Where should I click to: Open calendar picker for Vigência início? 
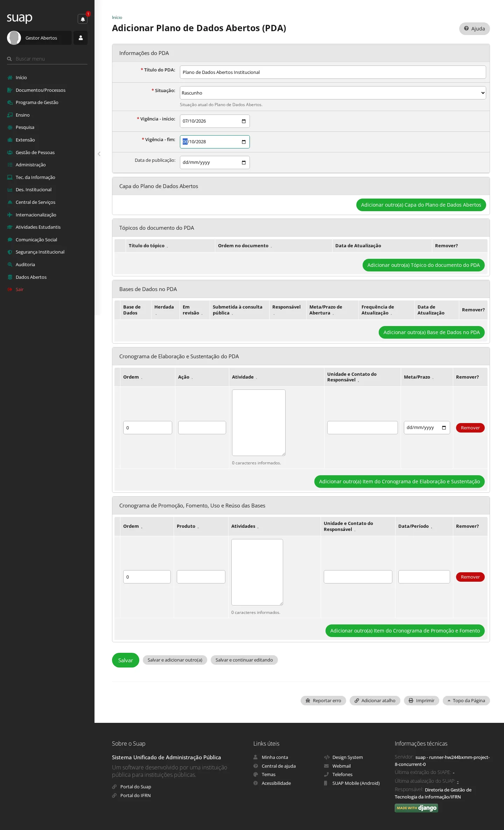(244, 121)
